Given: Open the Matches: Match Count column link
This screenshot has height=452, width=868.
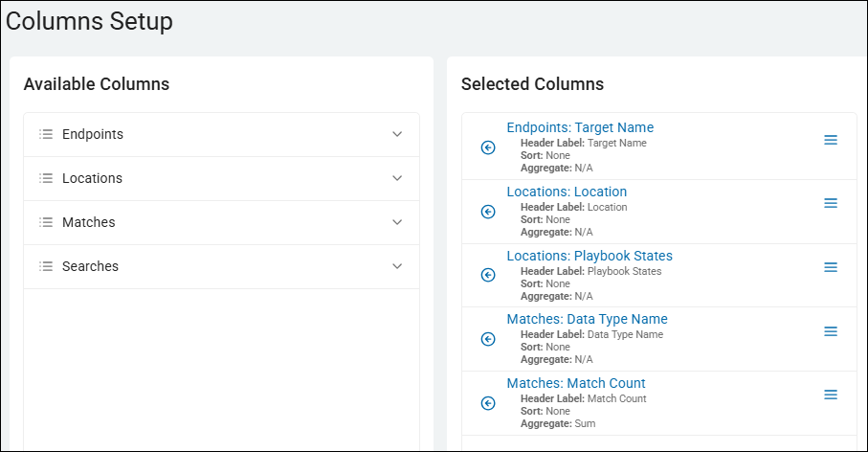Looking at the screenshot, I should (x=576, y=383).
